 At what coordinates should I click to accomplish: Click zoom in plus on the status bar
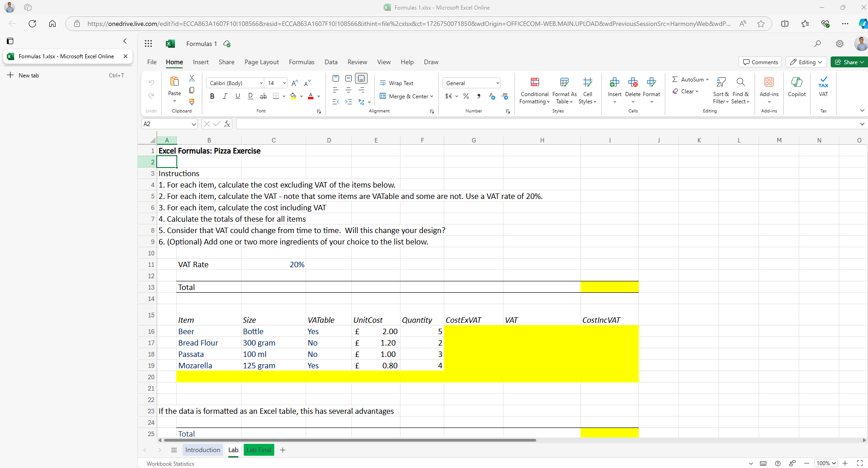pyautogui.click(x=845, y=463)
